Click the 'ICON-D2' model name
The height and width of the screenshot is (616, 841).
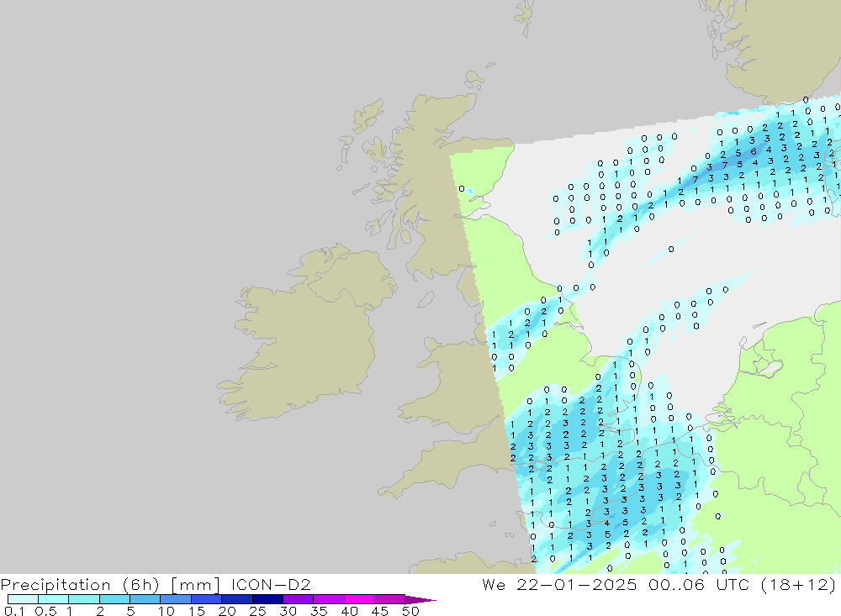[271, 584]
